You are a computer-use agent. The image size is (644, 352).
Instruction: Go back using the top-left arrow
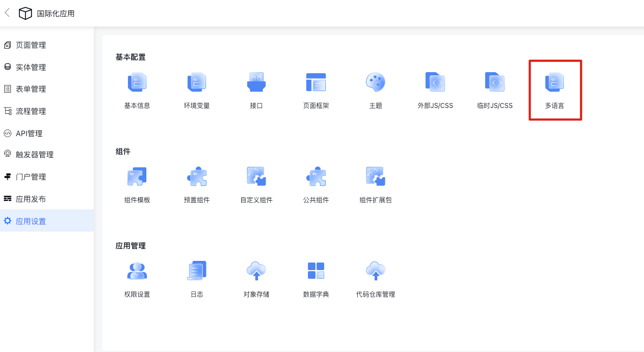point(7,13)
